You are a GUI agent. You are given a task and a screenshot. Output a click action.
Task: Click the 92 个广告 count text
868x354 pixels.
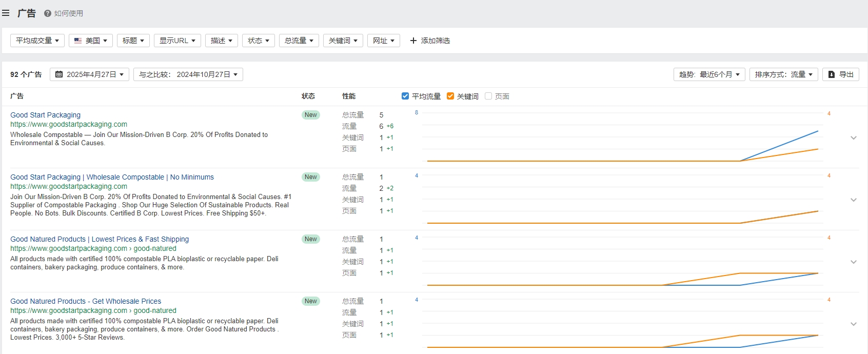(26, 74)
